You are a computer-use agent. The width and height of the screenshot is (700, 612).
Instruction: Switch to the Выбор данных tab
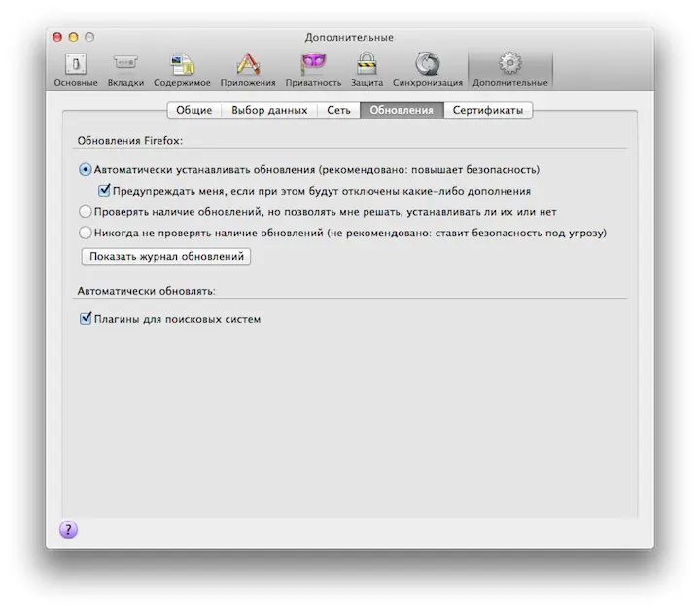[x=269, y=110]
